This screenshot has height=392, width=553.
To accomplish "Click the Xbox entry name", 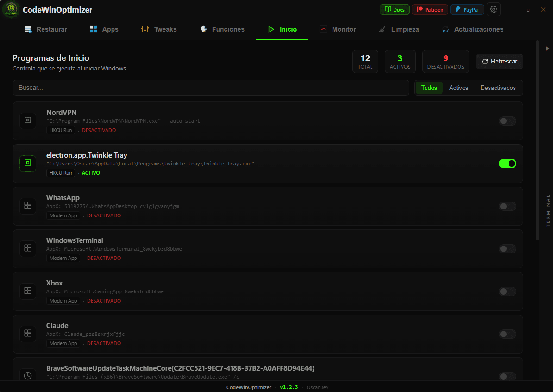I will (x=54, y=283).
